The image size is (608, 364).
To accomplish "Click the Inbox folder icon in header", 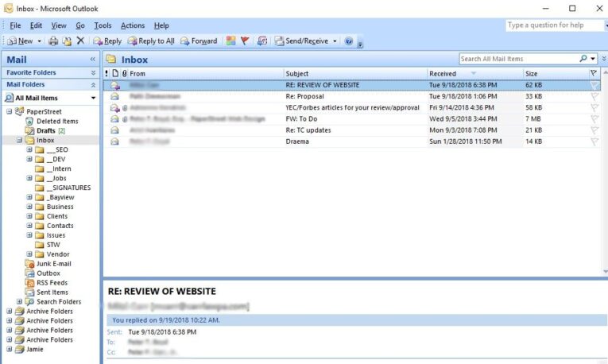I will pyautogui.click(x=112, y=60).
